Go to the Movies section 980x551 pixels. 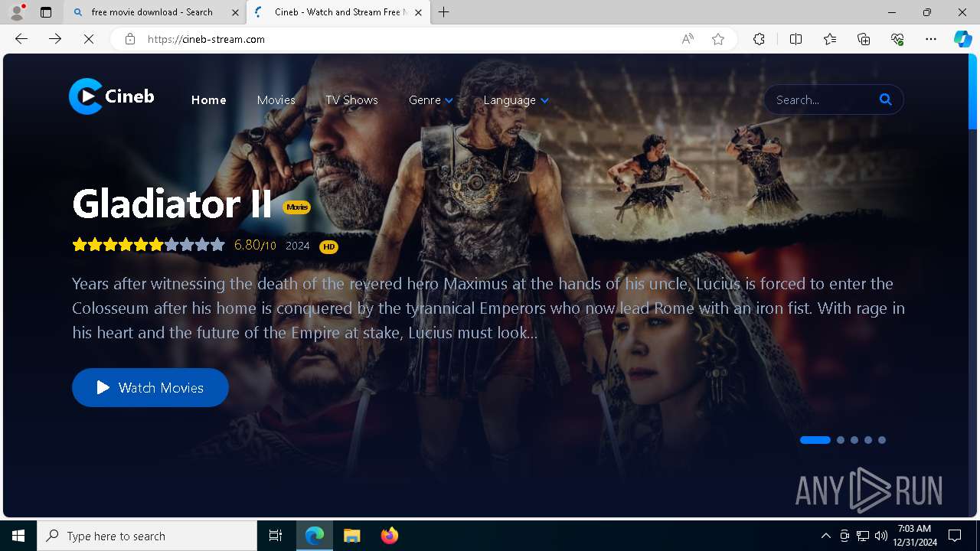[x=276, y=100]
